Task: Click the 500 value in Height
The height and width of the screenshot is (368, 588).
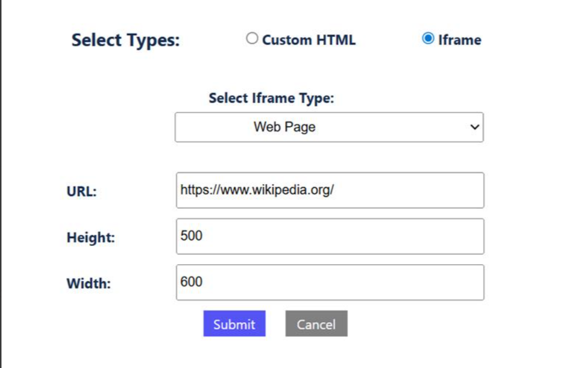Action: pyautogui.click(x=191, y=236)
